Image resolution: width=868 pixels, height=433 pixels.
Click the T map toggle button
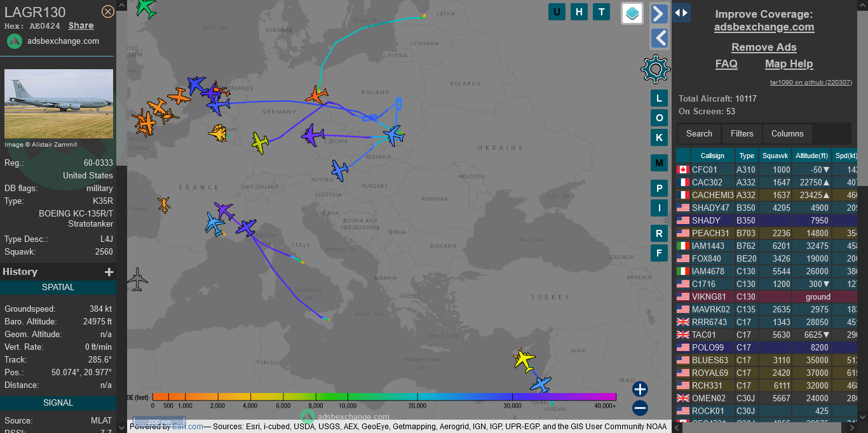601,11
